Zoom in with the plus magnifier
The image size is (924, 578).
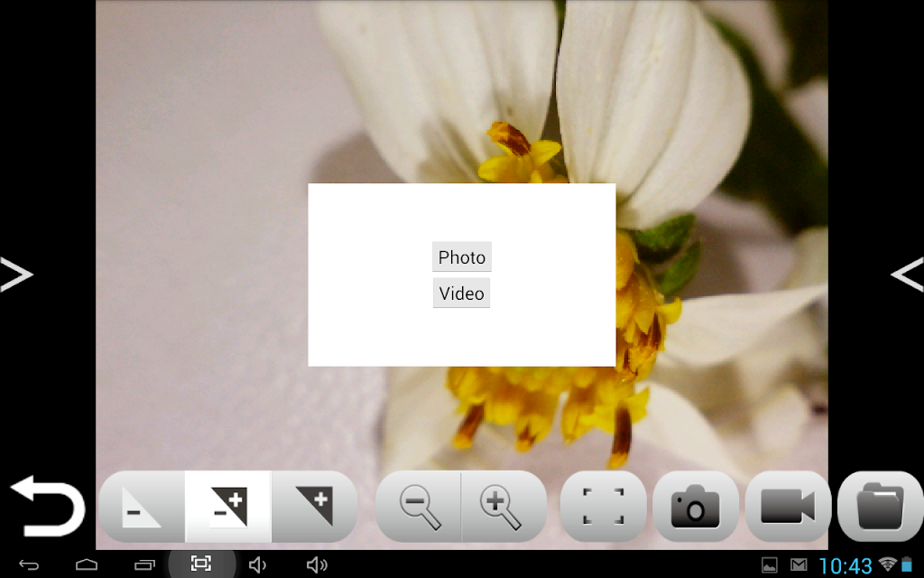click(x=504, y=507)
